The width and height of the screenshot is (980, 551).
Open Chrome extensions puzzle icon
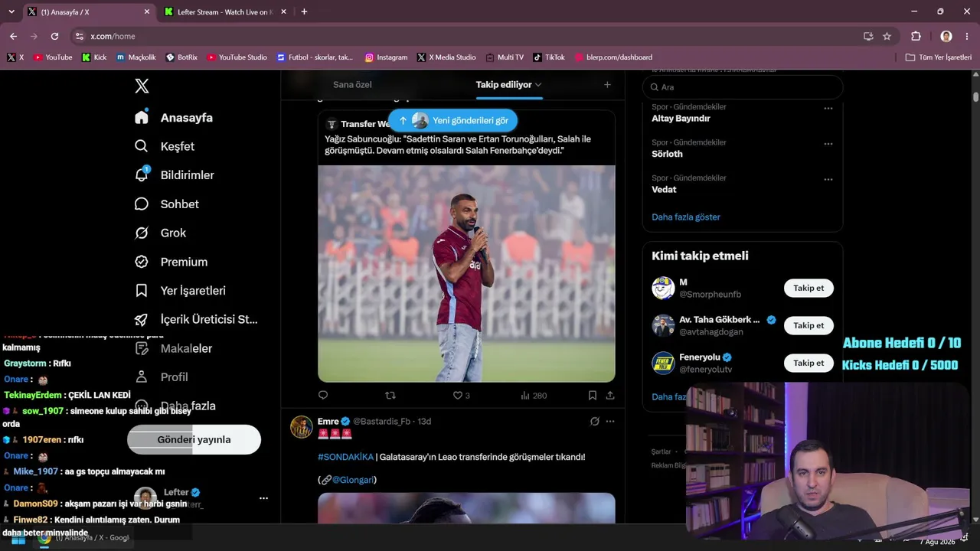click(x=916, y=36)
